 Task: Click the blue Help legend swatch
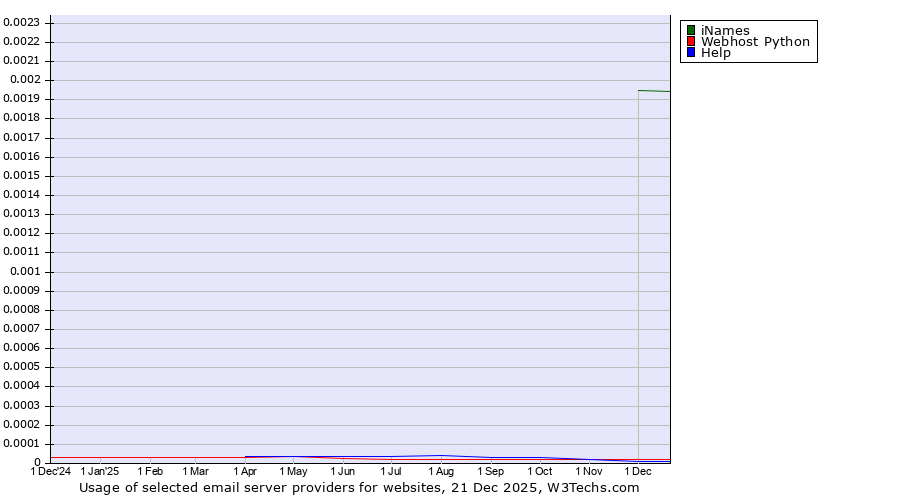pyautogui.click(x=691, y=52)
